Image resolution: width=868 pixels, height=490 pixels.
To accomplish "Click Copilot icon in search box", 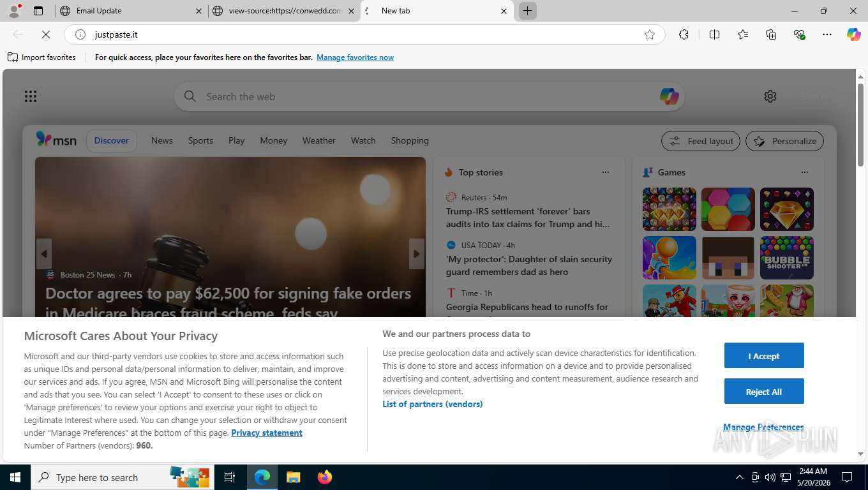I will (x=669, y=96).
